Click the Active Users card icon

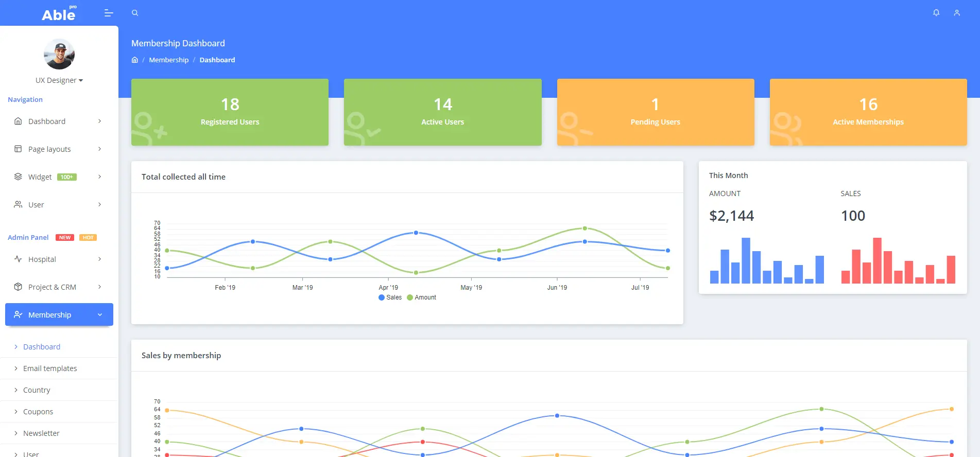pyautogui.click(x=362, y=129)
